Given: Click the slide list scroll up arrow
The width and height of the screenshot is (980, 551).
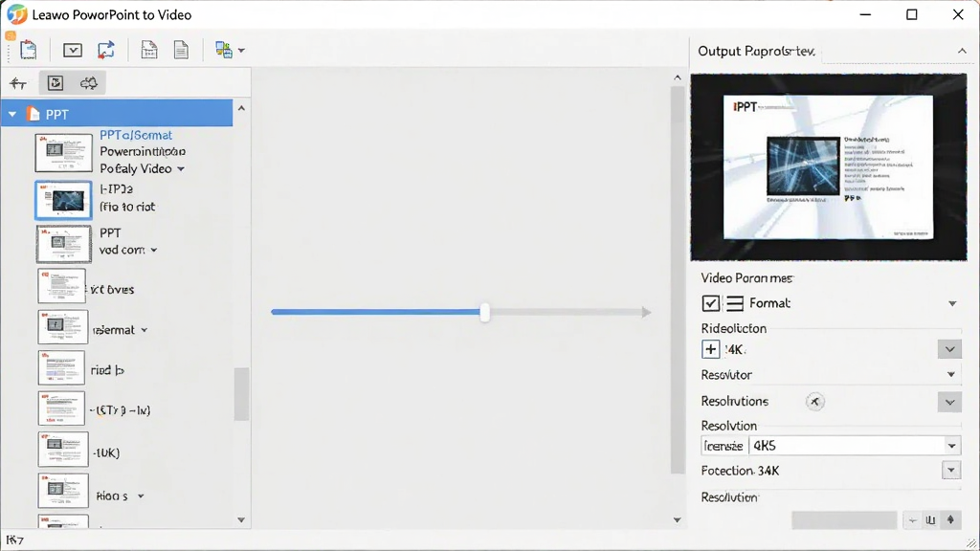Looking at the screenshot, I should point(241,108).
